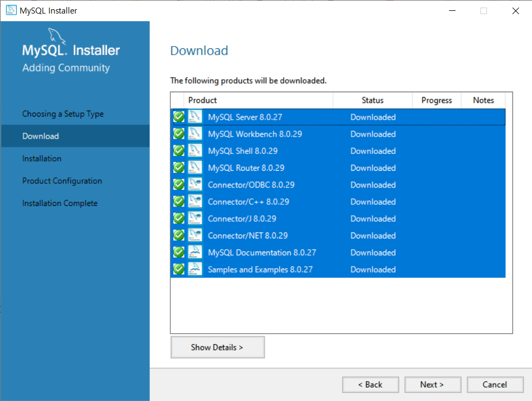The height and width of the screenshot is (401, 532).
Task: Click the dolphin product icon for MySQL Shell
Action: [x=195, y=151]
